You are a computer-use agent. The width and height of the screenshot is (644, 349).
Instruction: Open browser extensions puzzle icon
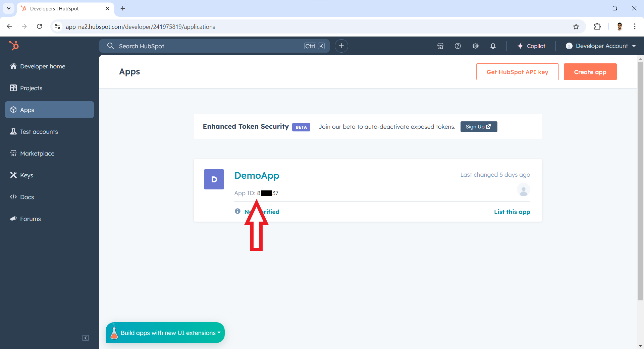point(597,26)
